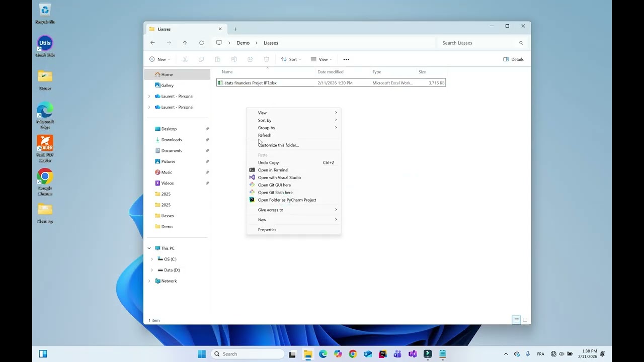Click the Liasses breadcrumb in address bar
The height and width of the screenshot is (362, 644).
tap(271, 43)
